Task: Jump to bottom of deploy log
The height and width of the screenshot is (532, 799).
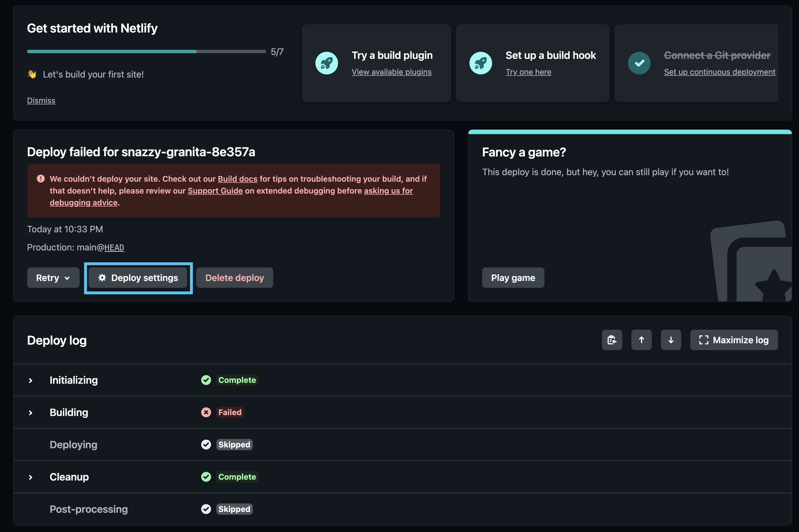Action: click(671, 340)
